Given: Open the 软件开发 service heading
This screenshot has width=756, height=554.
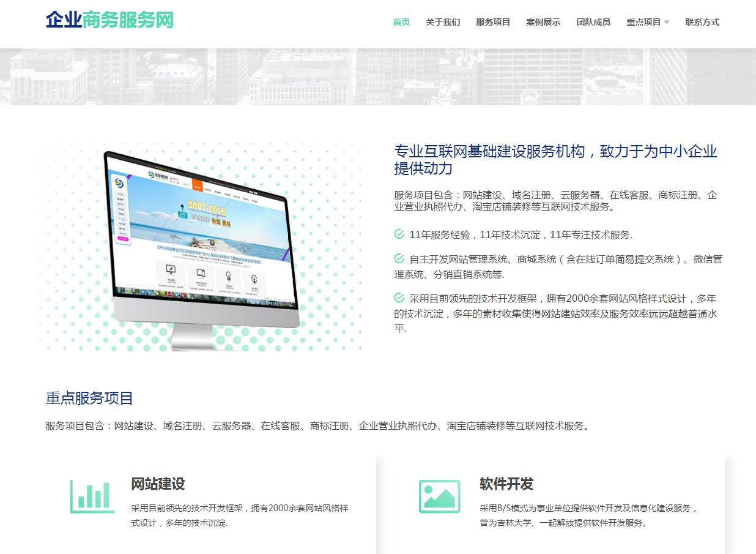Looking at the screenshot, I should 506,484.
